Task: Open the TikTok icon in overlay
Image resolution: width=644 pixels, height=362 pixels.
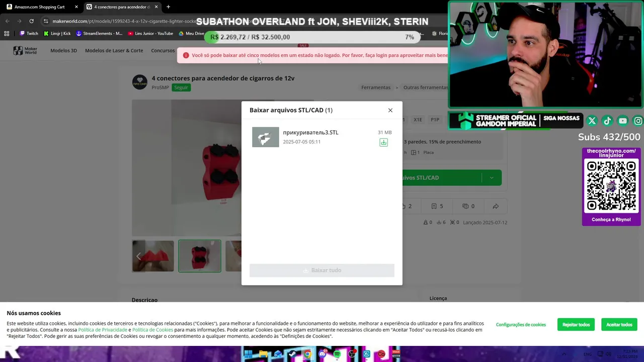Action: 607,121
